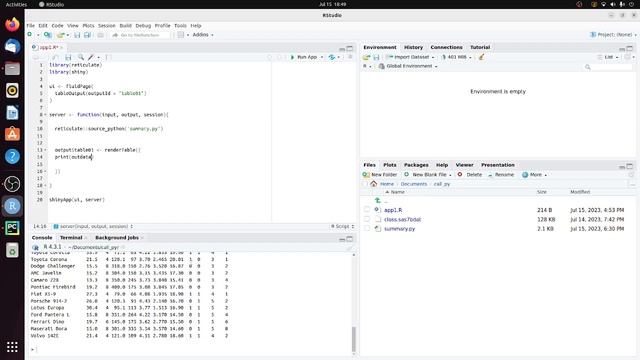Viewport: 640px width, 360px height.
Task: Click the Print document icon
Action: tap(100, 35)
